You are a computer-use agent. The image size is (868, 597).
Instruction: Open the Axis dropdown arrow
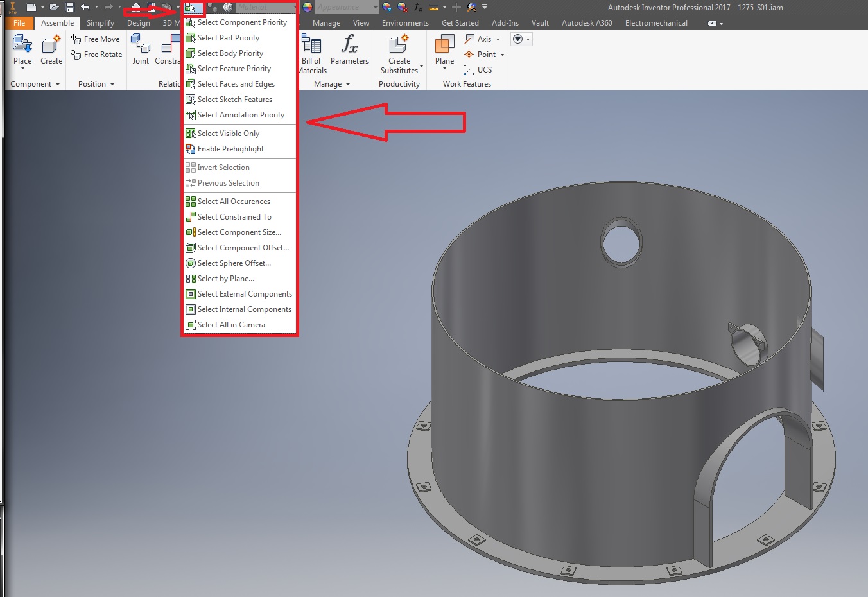(498, 39)
